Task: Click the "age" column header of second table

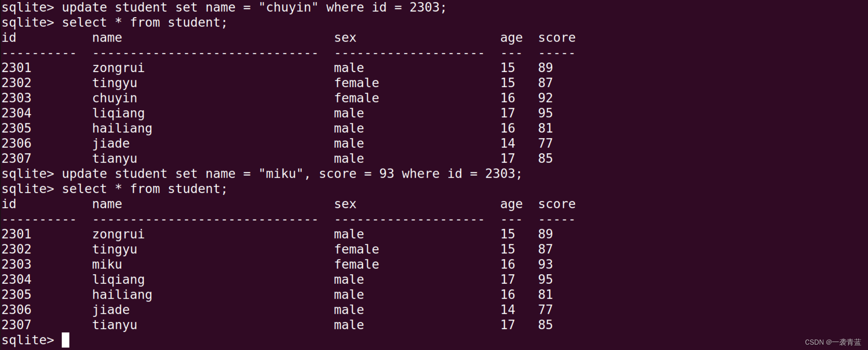Action: [511, 204]
